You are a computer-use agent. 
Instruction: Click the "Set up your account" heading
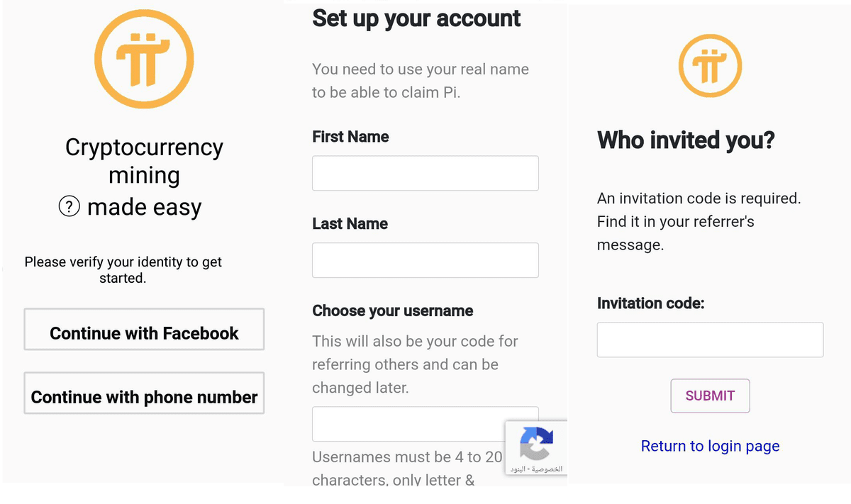(416, 18)
